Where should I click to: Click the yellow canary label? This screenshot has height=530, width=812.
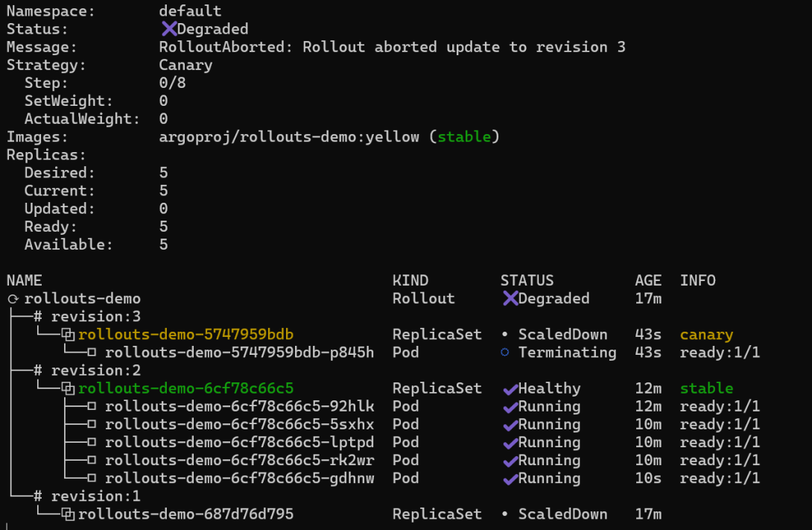click(x=706, y=335)
